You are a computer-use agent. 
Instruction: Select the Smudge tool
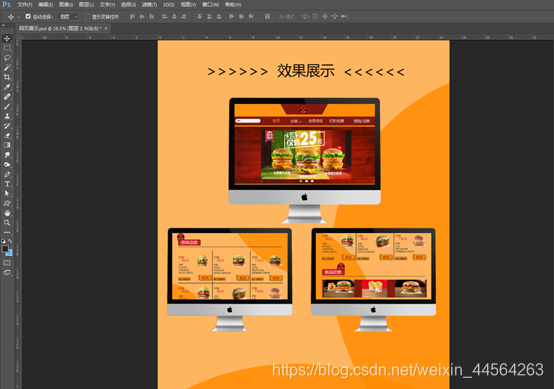coord(7,155)
